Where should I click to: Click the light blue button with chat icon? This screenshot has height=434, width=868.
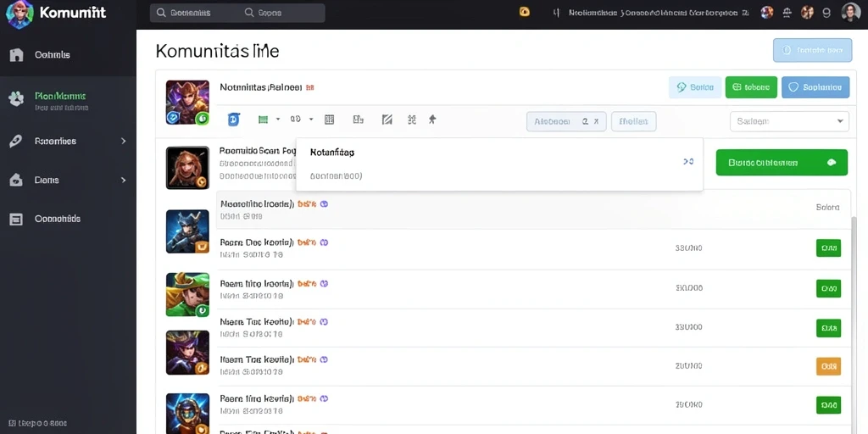tap(695, 87)
